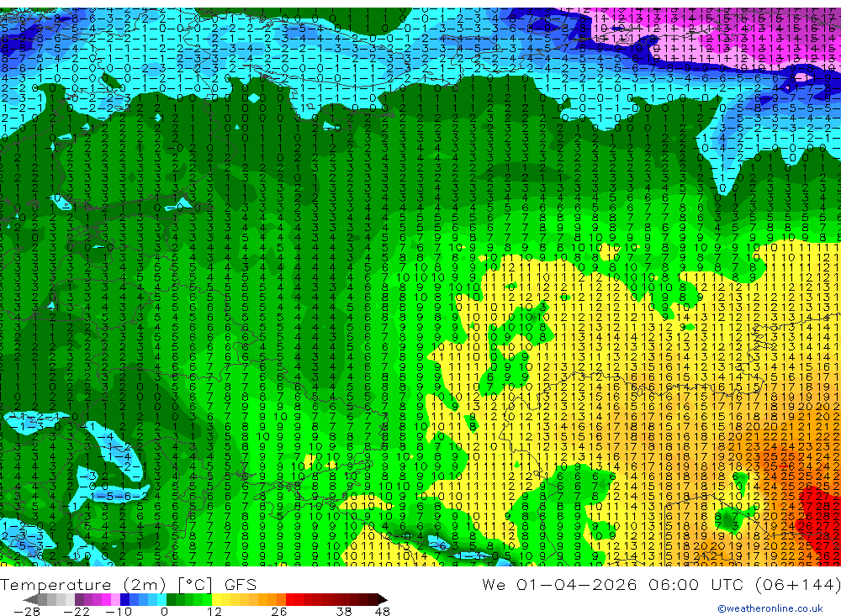Click the 38 label under the color scale
Viewport: 841px width, 616px height.
point(344,612)
